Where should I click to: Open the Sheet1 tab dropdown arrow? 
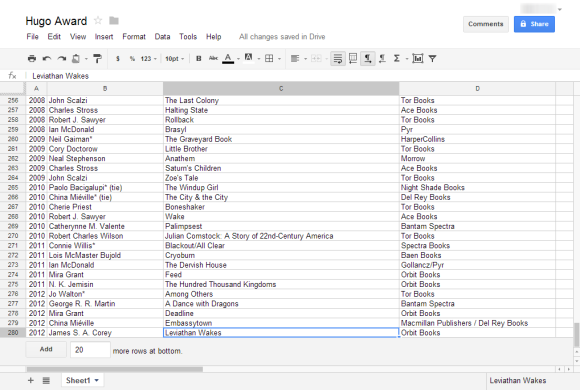tap(97, 380)
